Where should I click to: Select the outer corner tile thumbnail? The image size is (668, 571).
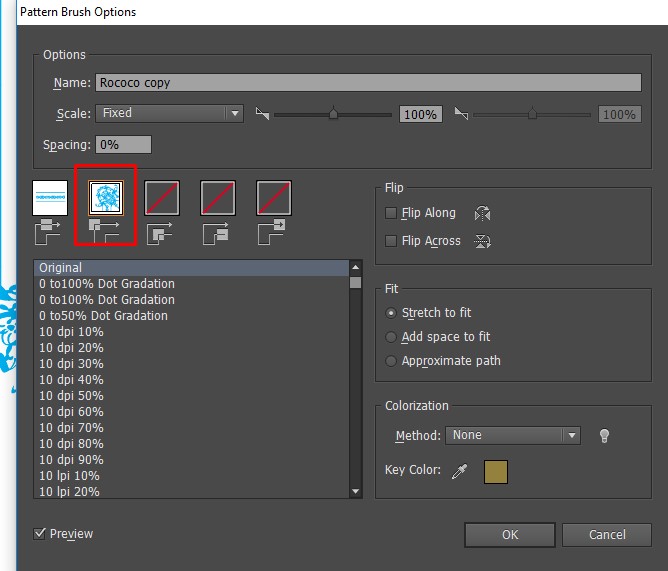[x=106, y=198]
